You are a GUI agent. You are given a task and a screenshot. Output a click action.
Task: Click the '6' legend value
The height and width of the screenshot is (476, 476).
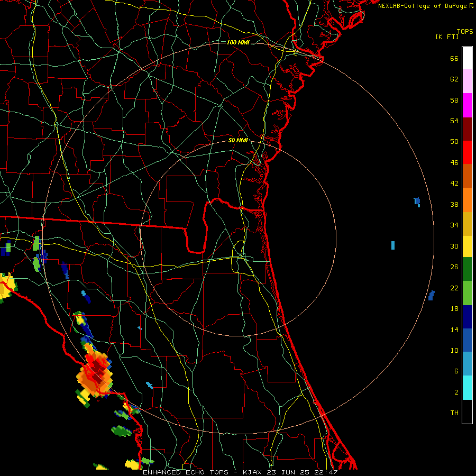point(456,371)
